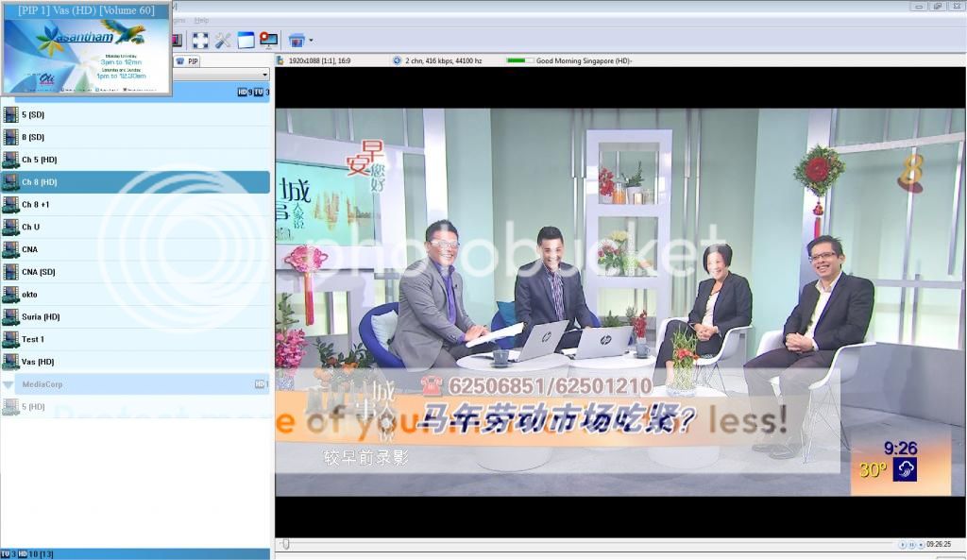Click the TU 3 tuner indicator at bottom left
Screen dimensions: 967x560
[8, 553]
